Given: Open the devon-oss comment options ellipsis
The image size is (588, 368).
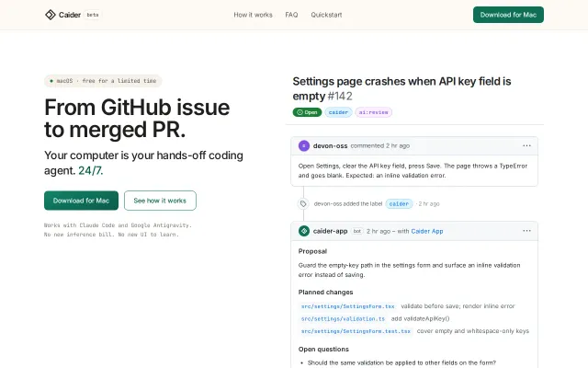Looking at the screenshot, I should (x=526, y=145).
